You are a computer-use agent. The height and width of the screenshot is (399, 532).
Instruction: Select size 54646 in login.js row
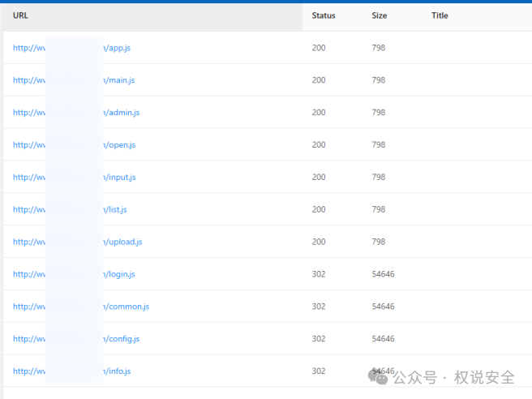click(383, 274)
